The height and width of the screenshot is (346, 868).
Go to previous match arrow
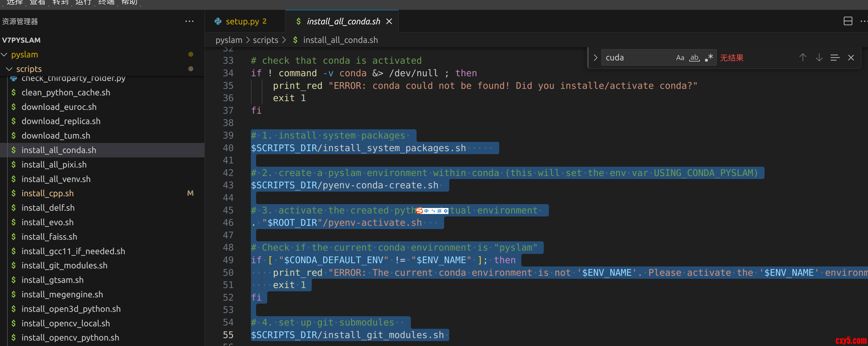[803, 58]
